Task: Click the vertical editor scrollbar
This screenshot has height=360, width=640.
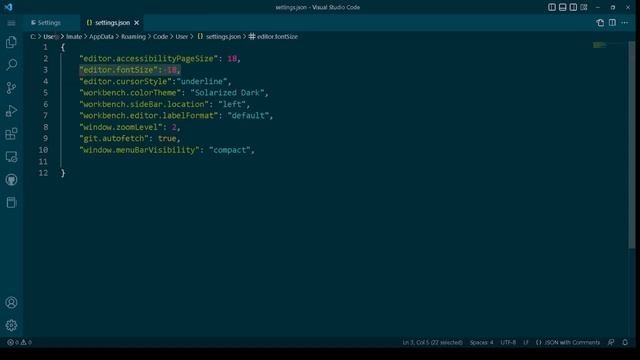Action: click(x=632, y=145)
